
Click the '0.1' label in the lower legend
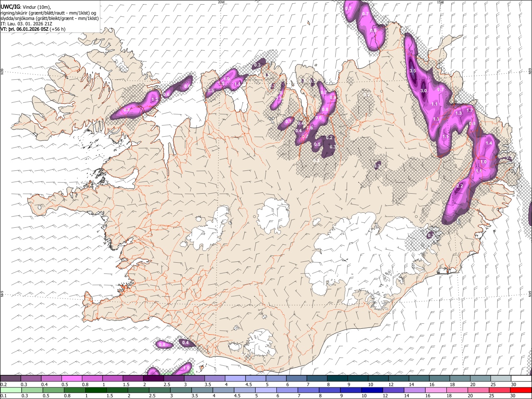point(3,396)
